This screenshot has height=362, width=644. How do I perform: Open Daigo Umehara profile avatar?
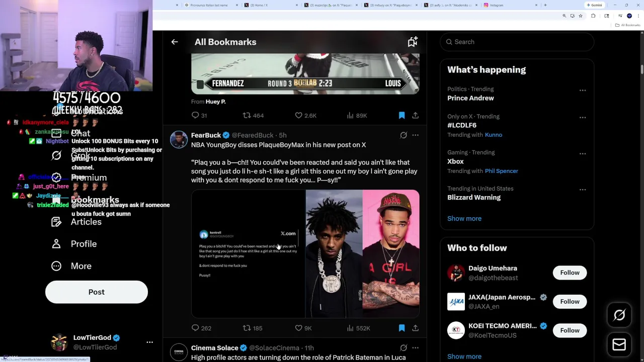pos(456,273)
